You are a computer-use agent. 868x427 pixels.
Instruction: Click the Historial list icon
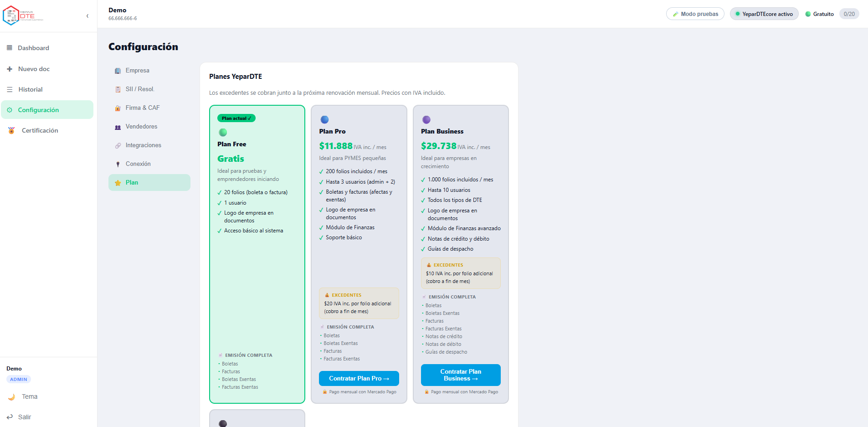10,90
